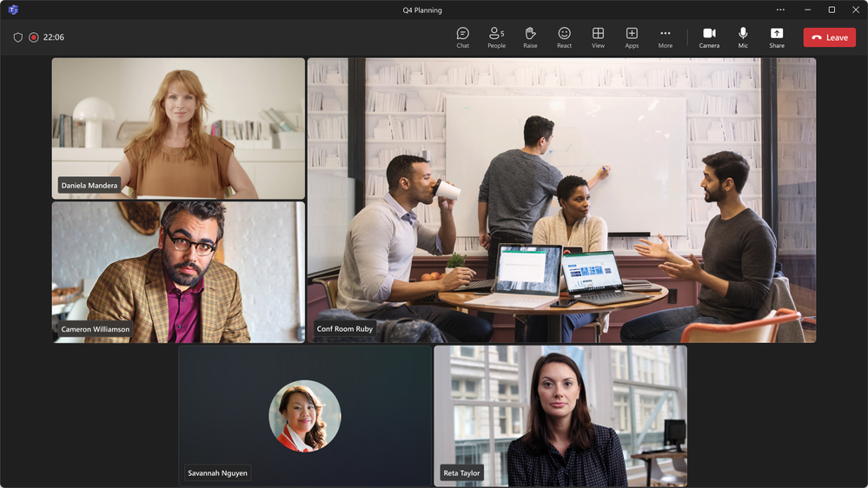Viewport: 868px width, 488px height.
Task: Open the React emoji menu
Action: (564, 36)
